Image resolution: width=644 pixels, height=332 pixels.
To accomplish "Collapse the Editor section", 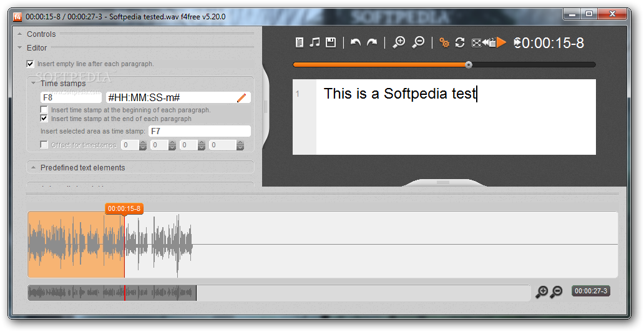I will [x=20, y=47].
